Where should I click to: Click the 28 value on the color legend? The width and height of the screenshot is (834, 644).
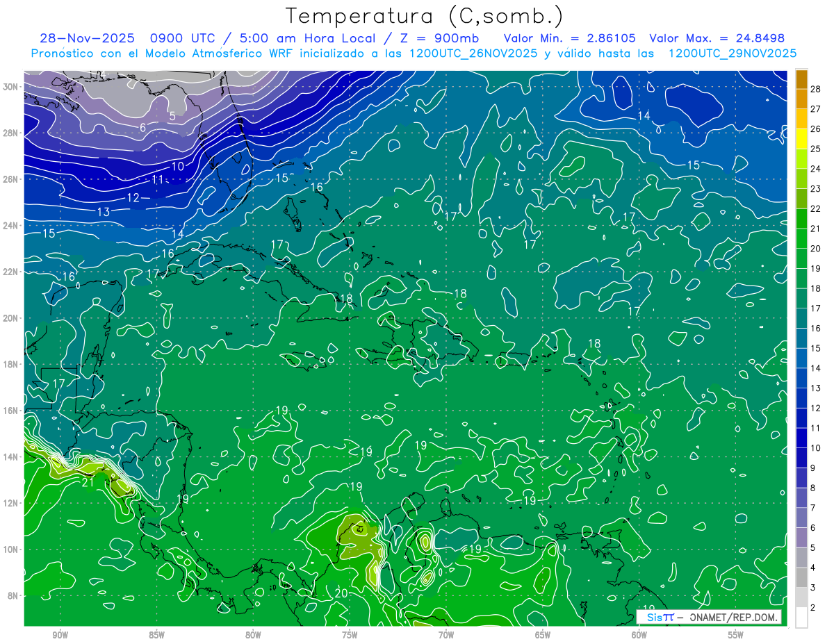point(815,89)
